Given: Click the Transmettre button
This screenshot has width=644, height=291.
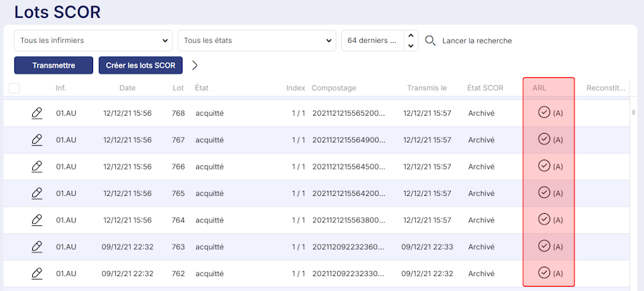Looking at the screenshot, I should tap(54, 65).
